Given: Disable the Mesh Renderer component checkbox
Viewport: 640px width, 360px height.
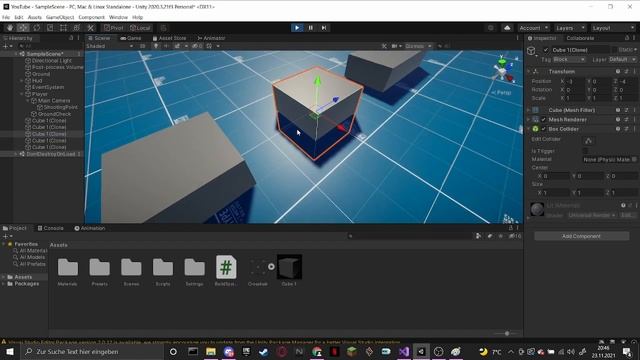Looking at the screenshot, I should (x=543, y=120).
